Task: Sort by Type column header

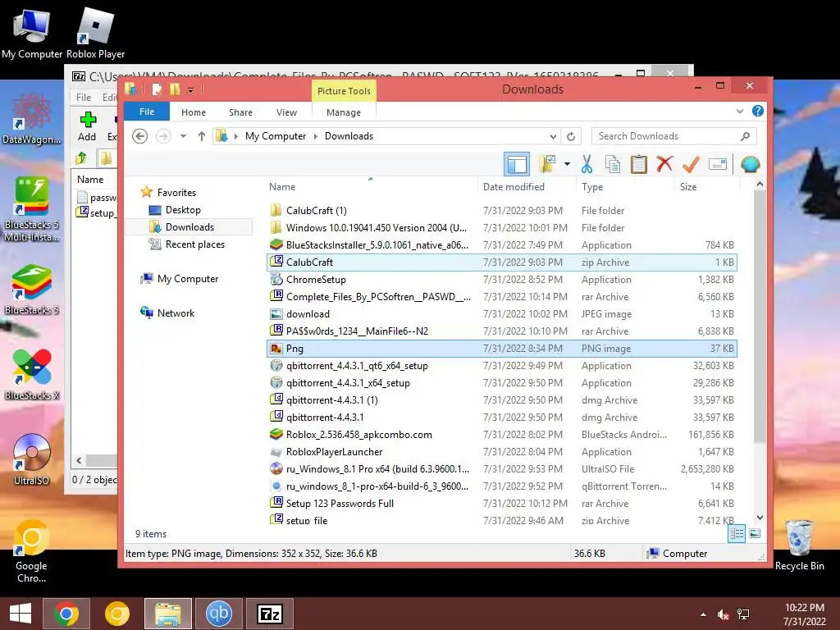Action: [592, 187]
